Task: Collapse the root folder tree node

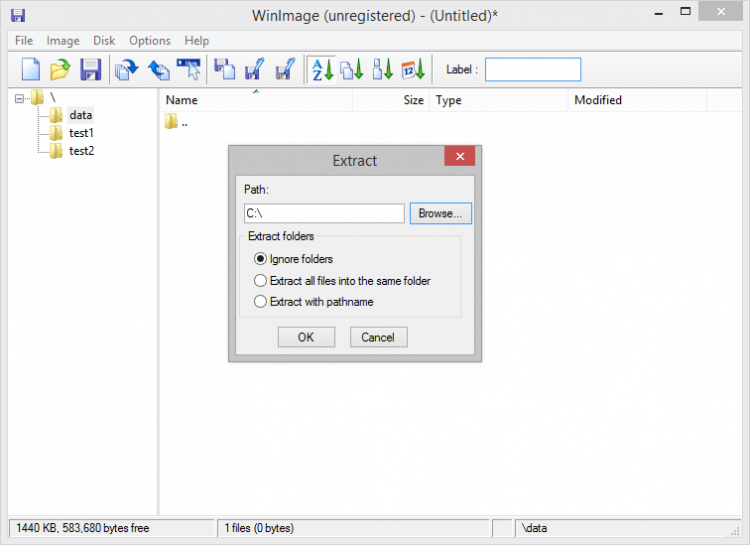Action: point(19,99)
